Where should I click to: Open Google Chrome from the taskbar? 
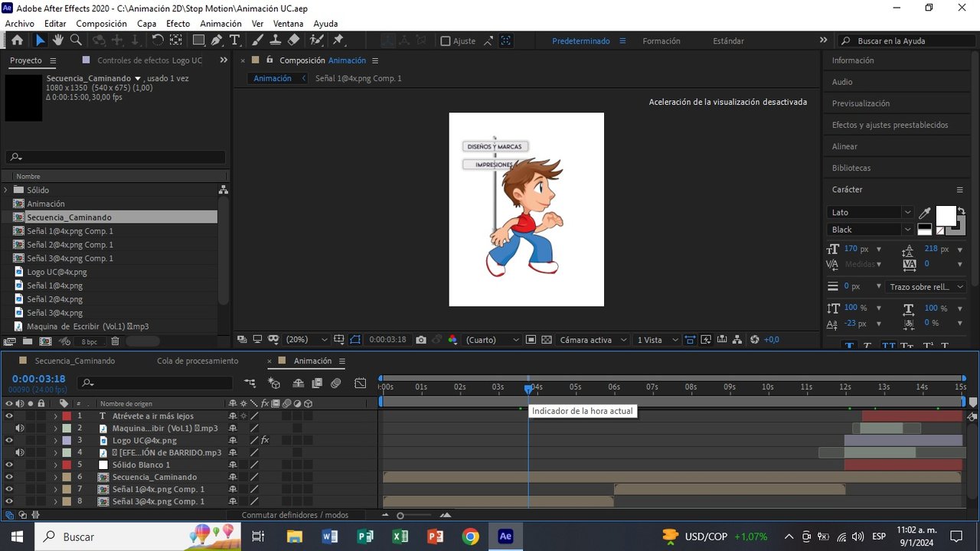470,536
